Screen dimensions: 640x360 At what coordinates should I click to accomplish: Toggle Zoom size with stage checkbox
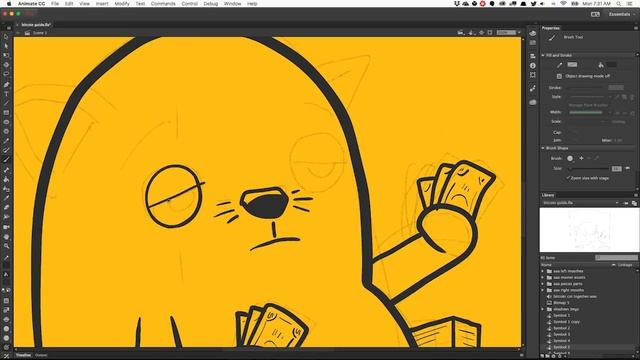(x=568, y=178)
